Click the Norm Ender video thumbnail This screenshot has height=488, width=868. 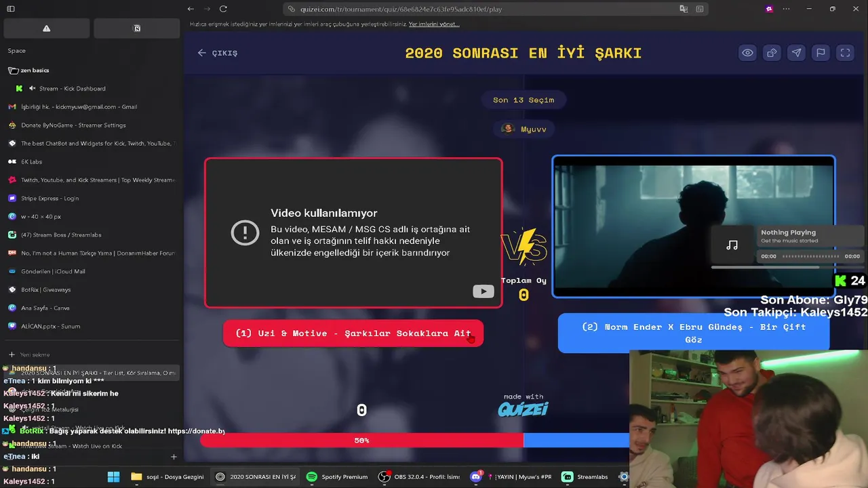[x=694, y=226]
